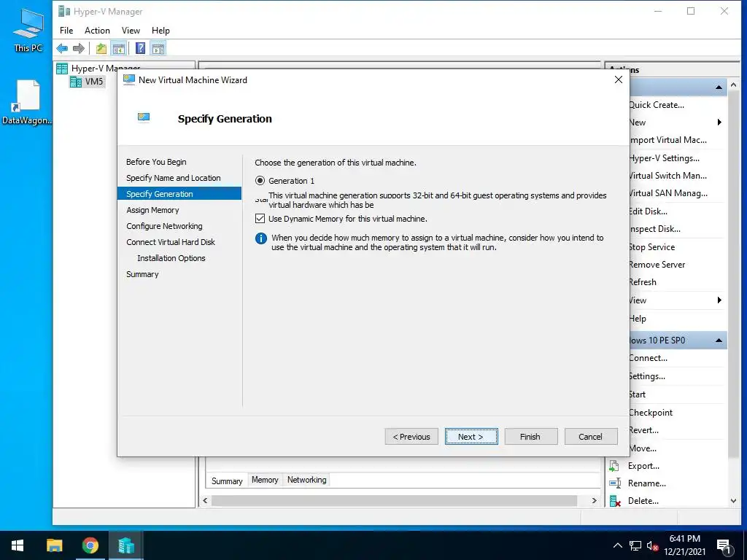This screenshot has width=747, height=560.
Task: Open the Windows Start button
Action: [x=18, y=545]
